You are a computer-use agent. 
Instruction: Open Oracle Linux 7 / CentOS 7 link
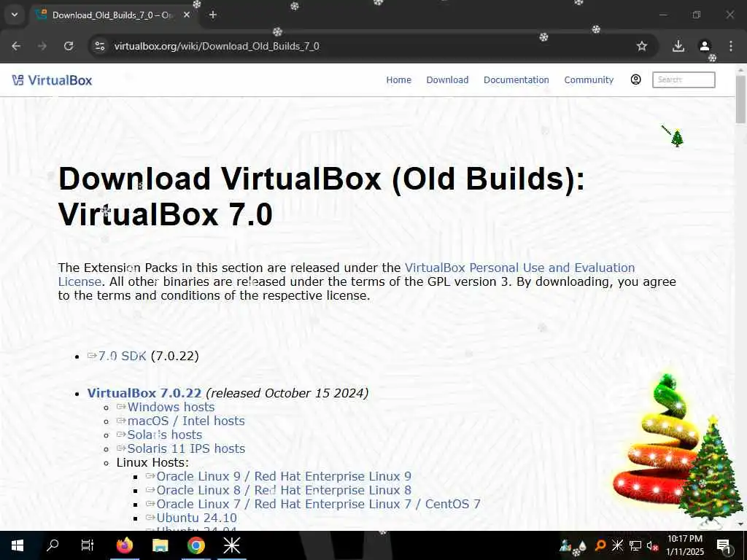tap(318, 504)
